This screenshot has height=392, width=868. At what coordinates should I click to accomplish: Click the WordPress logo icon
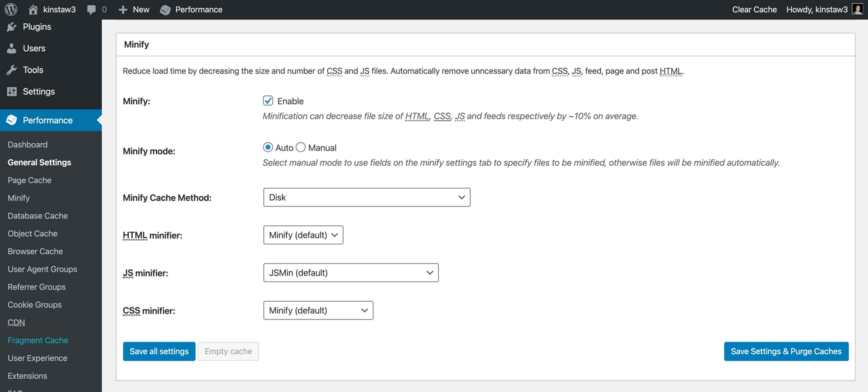click(10, 9)
